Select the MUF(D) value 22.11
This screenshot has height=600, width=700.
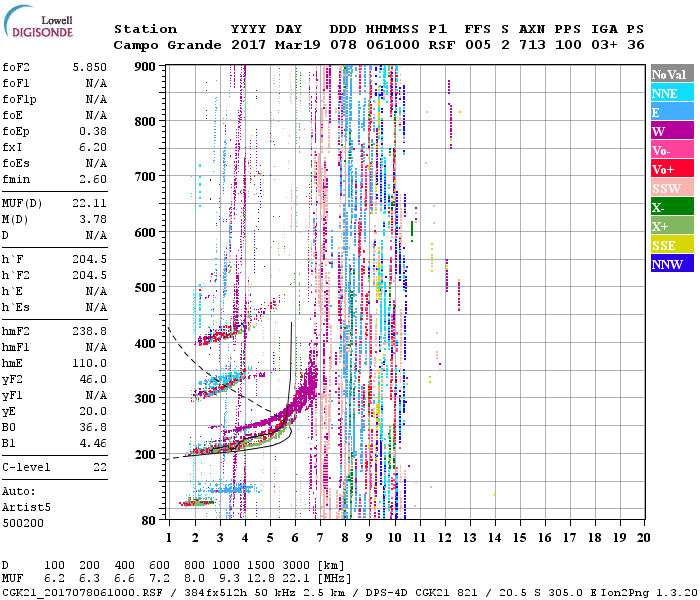pyautogui.click(x=90, y=202)
